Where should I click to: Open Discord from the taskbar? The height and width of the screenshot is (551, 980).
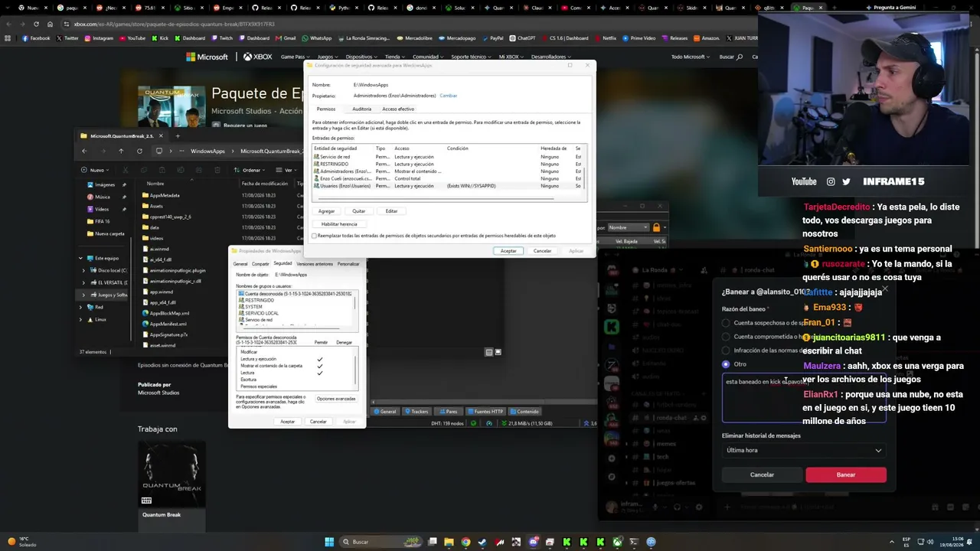click(x=533, y=542)
